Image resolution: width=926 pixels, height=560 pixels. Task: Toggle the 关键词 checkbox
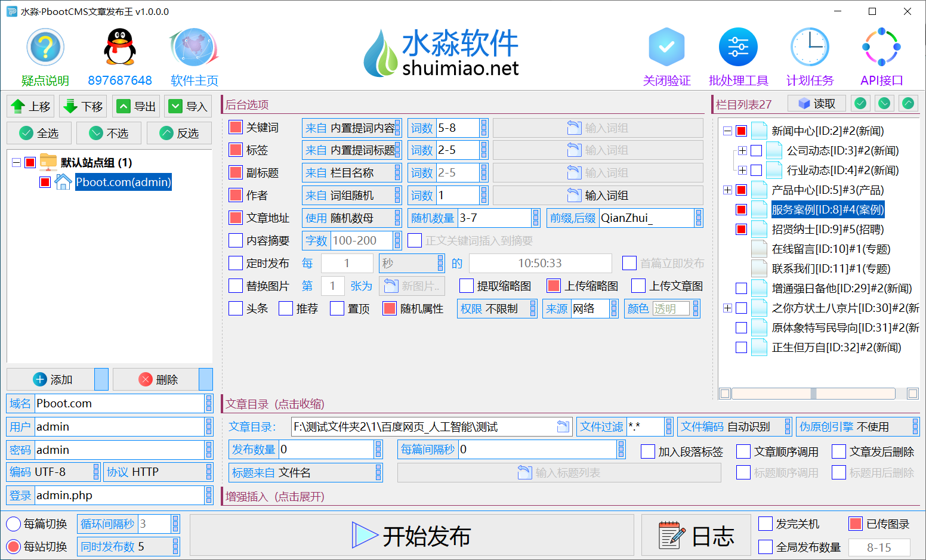tap(236, 128)
